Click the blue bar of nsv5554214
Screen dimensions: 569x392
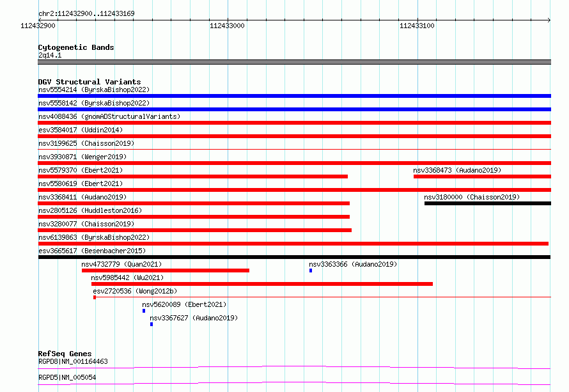point(294,96)
